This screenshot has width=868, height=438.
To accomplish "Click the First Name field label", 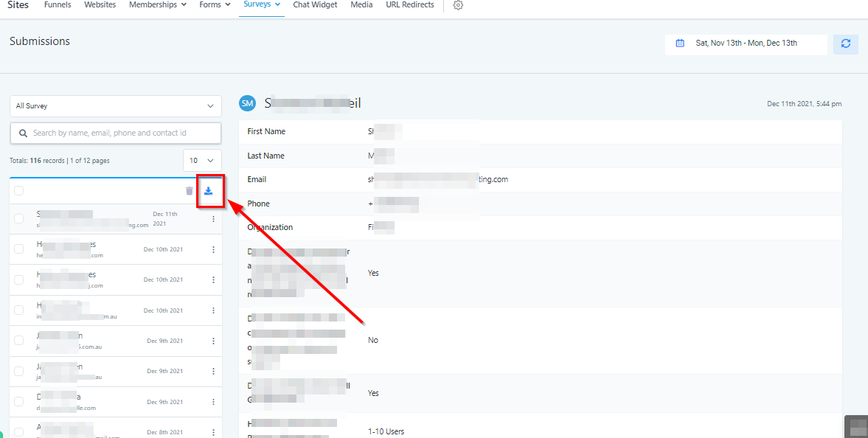I will coord(266,132).
